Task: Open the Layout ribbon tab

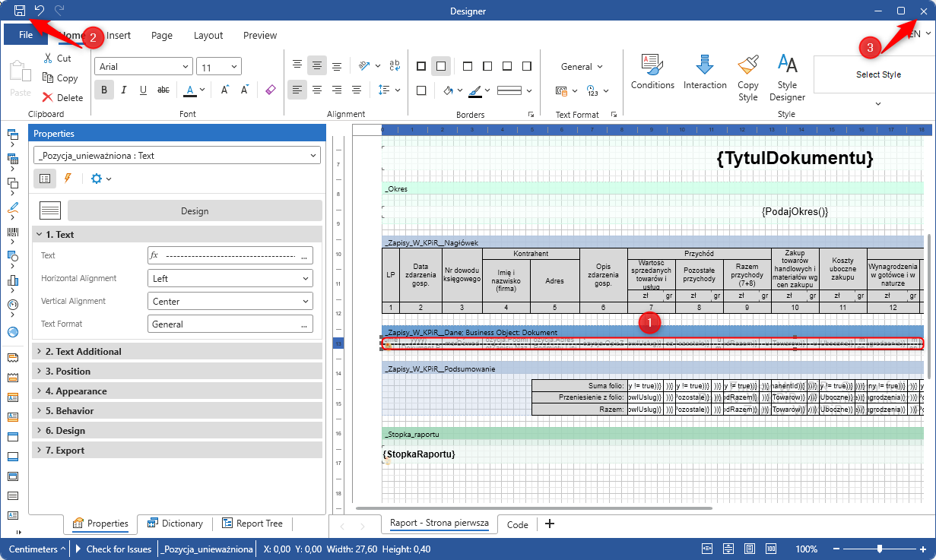Action: pyautogui.click(x=208, y=35)
